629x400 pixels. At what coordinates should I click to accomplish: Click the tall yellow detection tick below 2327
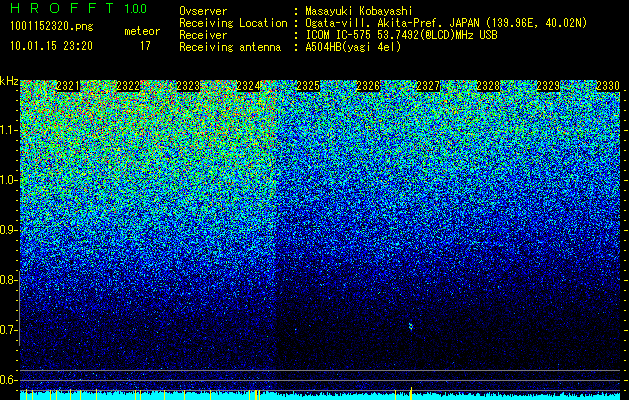[411, 393]
